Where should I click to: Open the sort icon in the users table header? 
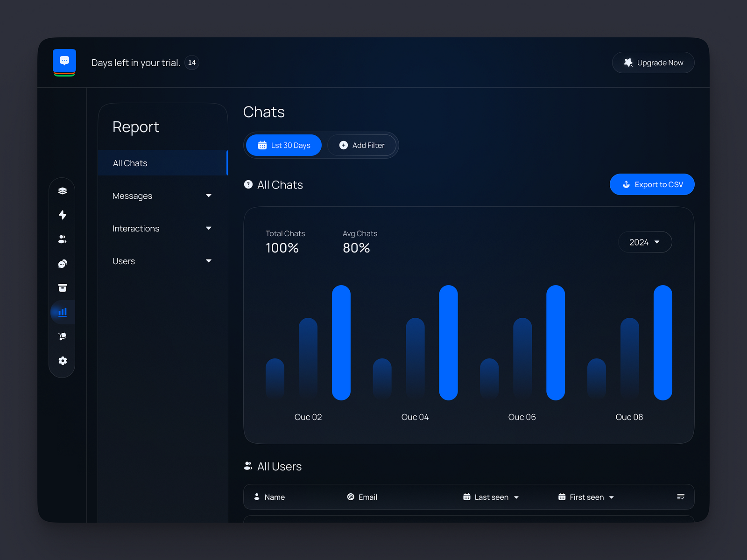tap(681, 497)
